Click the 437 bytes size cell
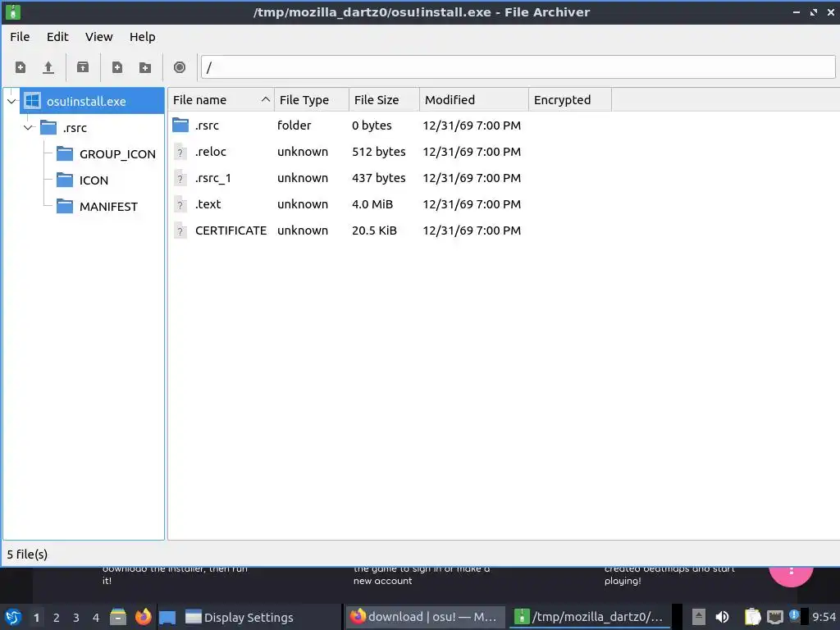 click(379, 178)
